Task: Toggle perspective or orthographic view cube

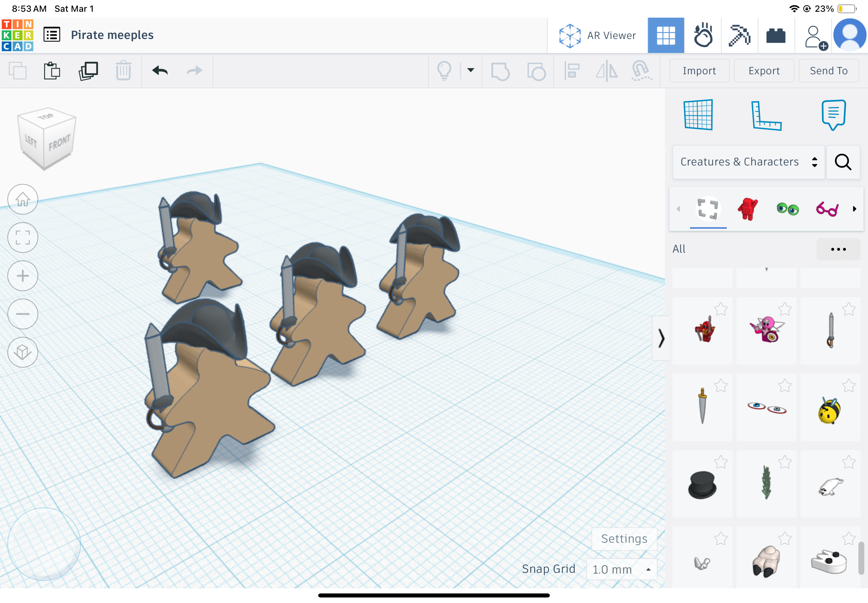Action: [x=23, y=352]
